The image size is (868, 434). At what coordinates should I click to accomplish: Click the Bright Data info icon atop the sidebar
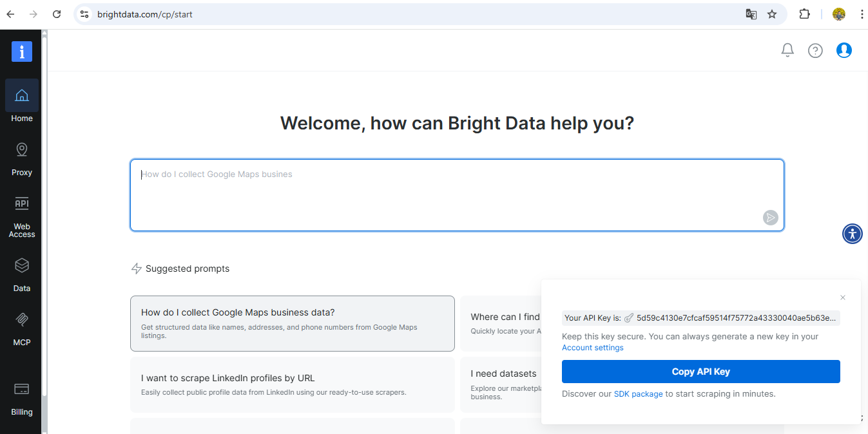[21, 52]
